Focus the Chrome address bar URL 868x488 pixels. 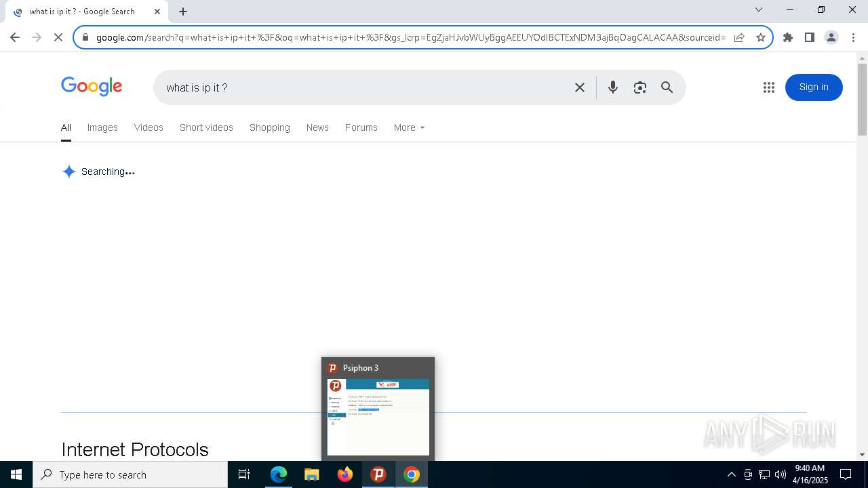point(411,37)
